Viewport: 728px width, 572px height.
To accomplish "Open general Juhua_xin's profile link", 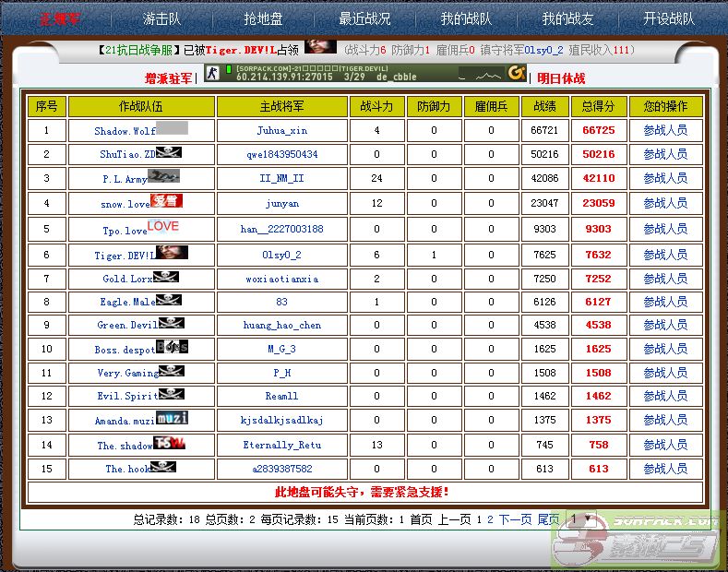I will click(281, 131).
